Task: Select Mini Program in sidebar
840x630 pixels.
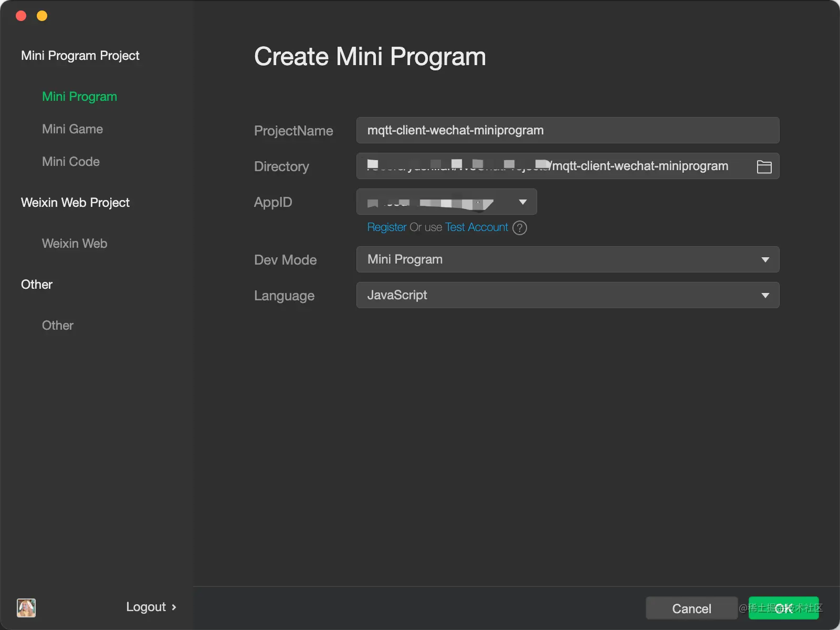Action: pyautogui.click(x=79, y=97)
